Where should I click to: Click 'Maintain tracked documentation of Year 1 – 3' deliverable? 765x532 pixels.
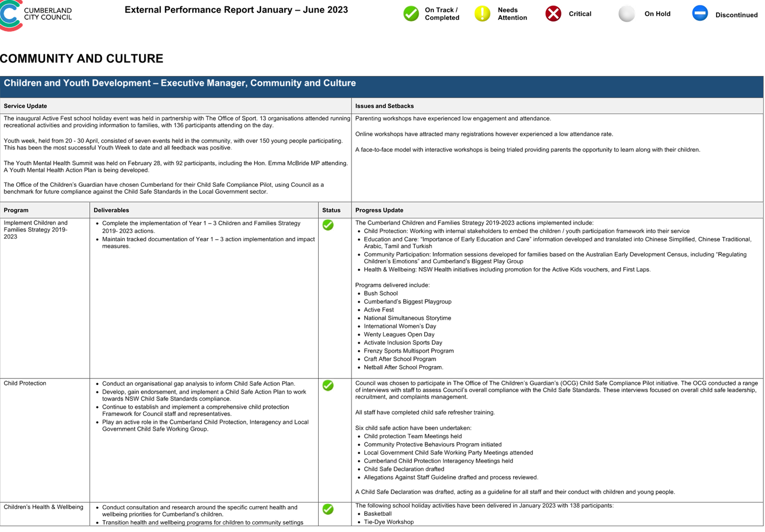[x=208, y=243]
